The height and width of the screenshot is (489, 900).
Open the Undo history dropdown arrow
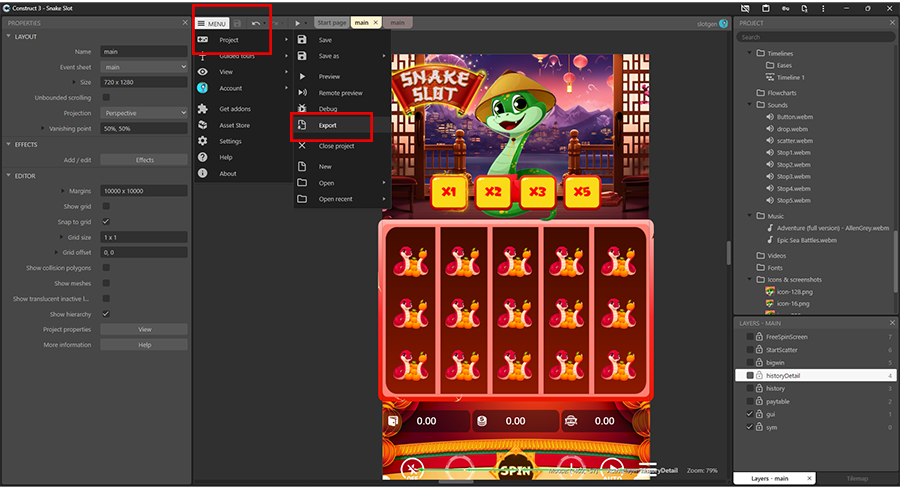[264, 24]
